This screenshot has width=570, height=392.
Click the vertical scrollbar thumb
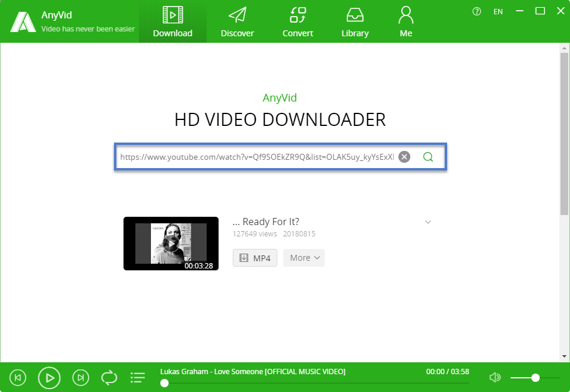point(564,134)
